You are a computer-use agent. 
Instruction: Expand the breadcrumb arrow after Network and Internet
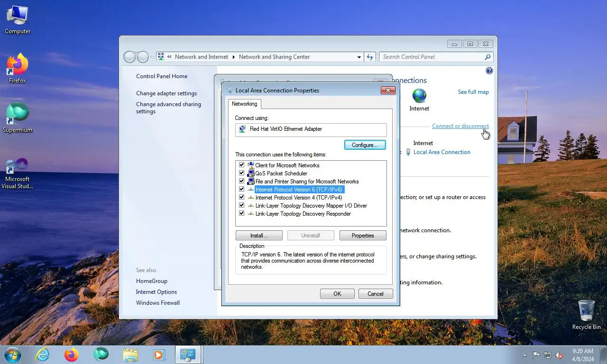(x=233, y=57)
